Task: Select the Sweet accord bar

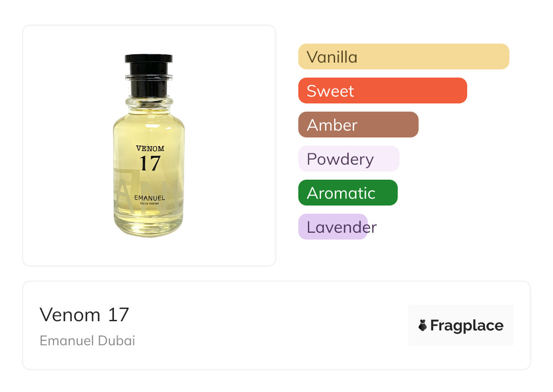Action: coord(383,91)
